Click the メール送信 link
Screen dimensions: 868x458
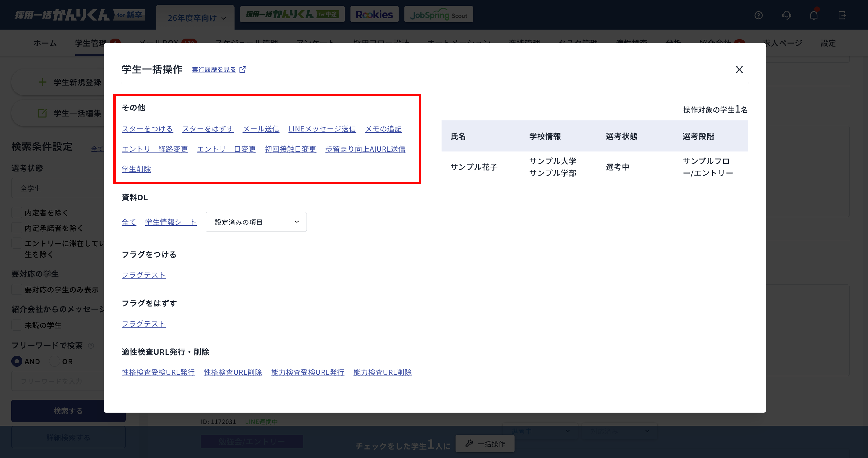pyautogui.click(x=261, y=129)
